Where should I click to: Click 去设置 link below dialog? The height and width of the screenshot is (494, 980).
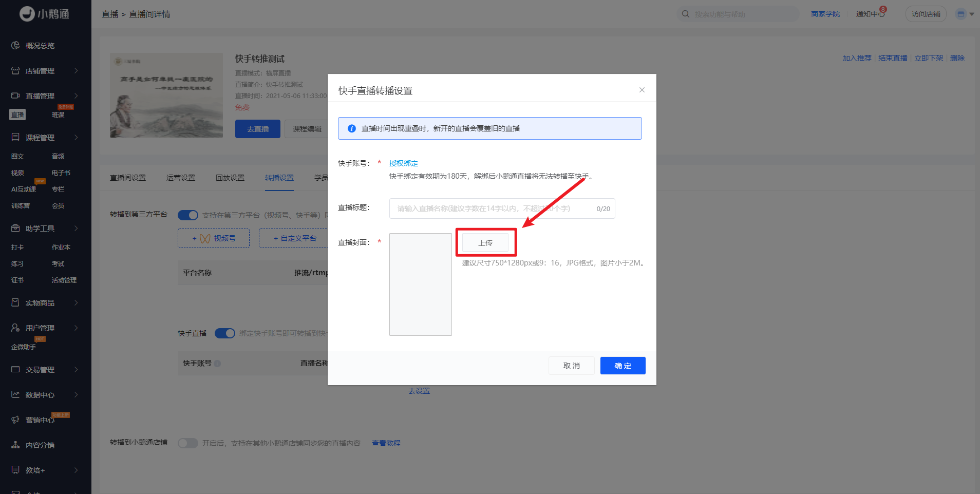419,391
